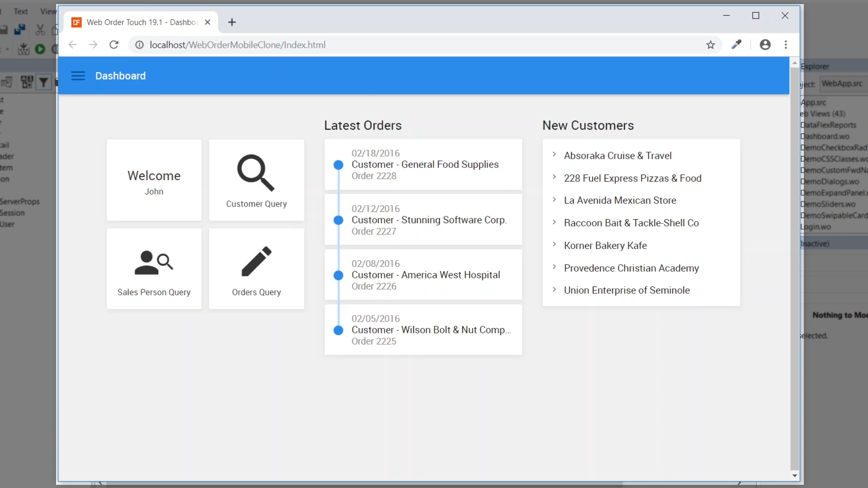
Task: Open the Sales Person Query tile
Action: pyautogui.click(x=154, y=269)
